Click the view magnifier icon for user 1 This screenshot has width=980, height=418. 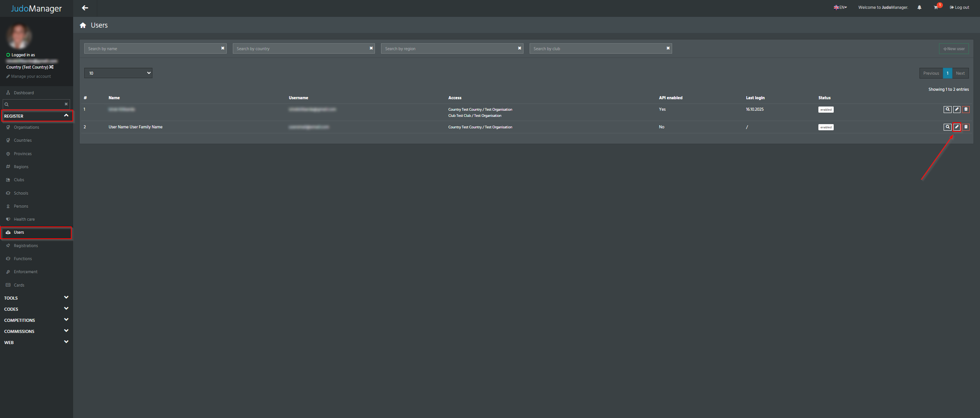tap(947, 109)
